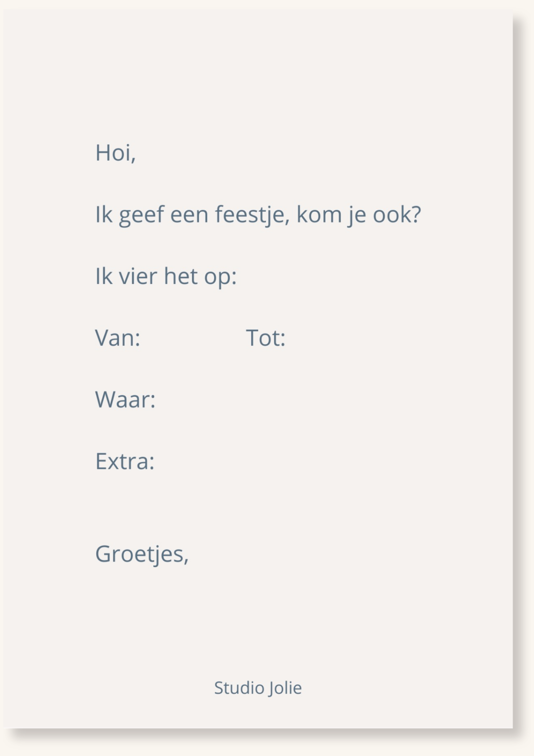Click the word "ook?" ending the question
The image size is (534, 756).
tap(397, 215)
